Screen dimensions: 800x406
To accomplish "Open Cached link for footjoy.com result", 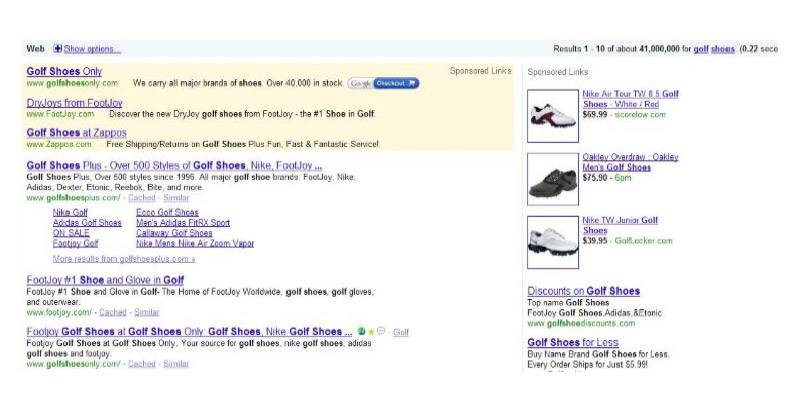I will (x=113, y=312).
